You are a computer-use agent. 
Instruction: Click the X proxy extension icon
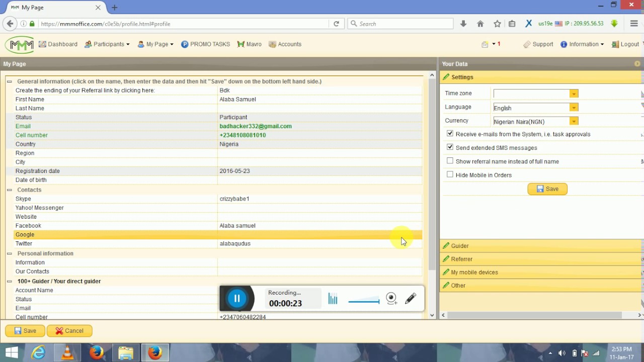click(529, 24)
